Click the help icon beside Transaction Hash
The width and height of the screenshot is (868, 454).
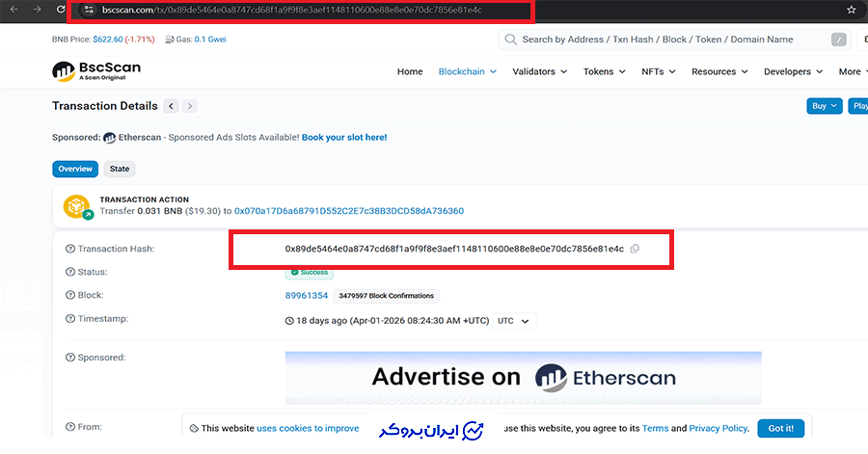coord(69,249)
